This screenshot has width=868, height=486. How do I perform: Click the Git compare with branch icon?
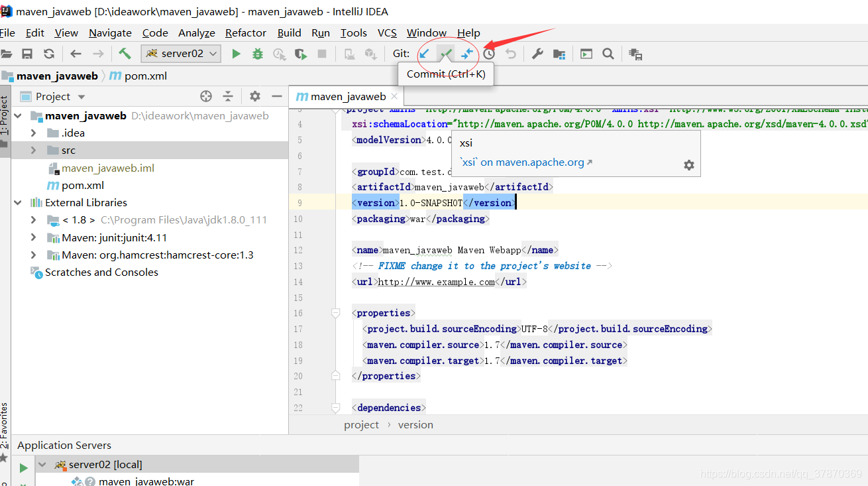point(468,54)
